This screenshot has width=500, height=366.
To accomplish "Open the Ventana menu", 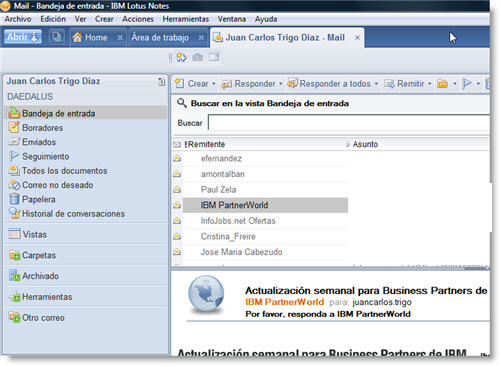I will click(232, 19).
